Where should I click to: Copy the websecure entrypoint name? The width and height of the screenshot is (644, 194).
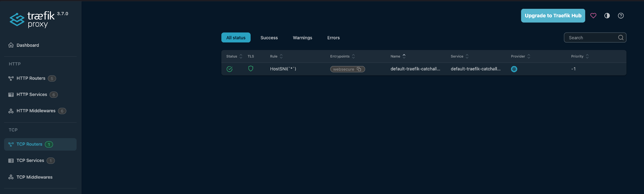click(359, 69)
